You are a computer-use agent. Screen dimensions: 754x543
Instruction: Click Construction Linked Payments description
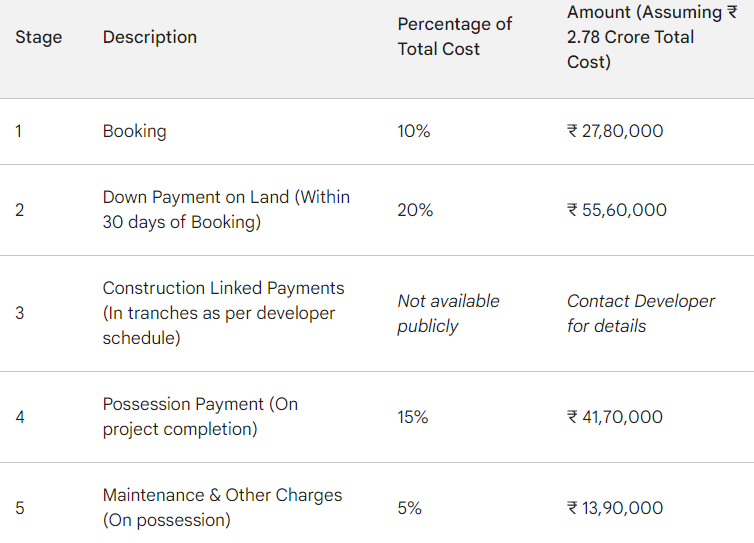coord(224,313)
